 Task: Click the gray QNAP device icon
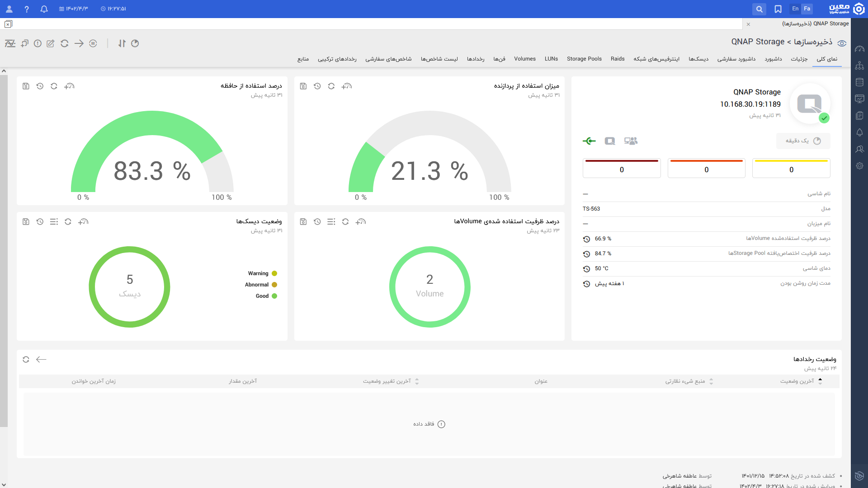click(x=610, y=141)
